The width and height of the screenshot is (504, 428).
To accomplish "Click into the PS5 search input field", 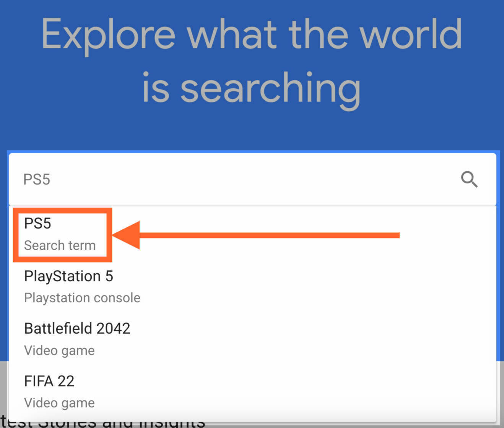I will coord(252,179).
